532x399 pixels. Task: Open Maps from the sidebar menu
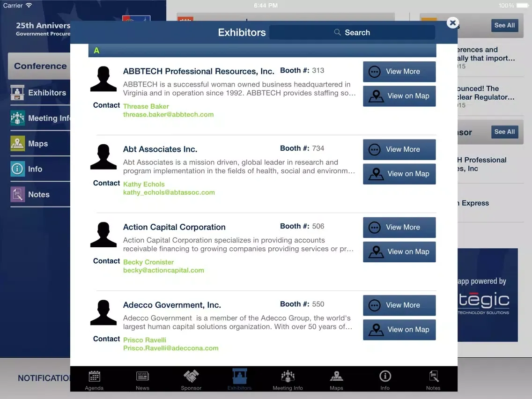click(40, 143)
